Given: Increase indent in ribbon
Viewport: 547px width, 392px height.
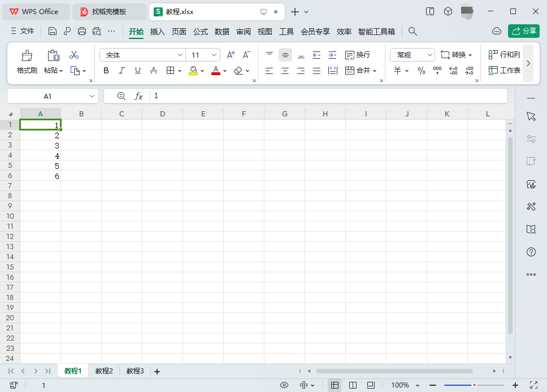Looking at the screenshot, I should pos(332,55).
